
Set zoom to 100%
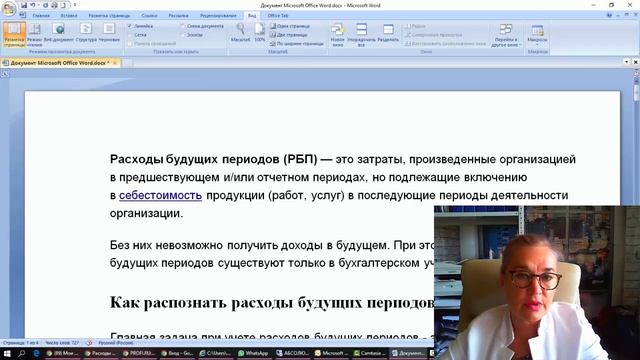coord(260,33)
